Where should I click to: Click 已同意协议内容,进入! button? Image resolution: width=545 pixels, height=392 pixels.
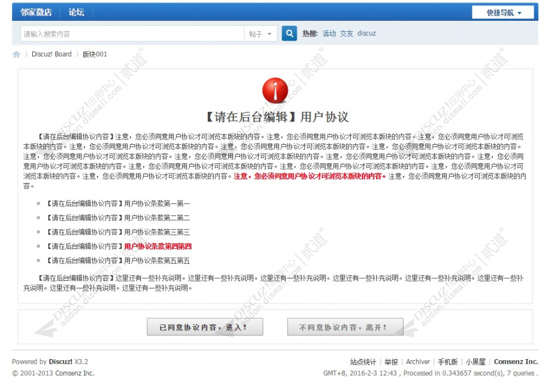click(x=205, y=327)
